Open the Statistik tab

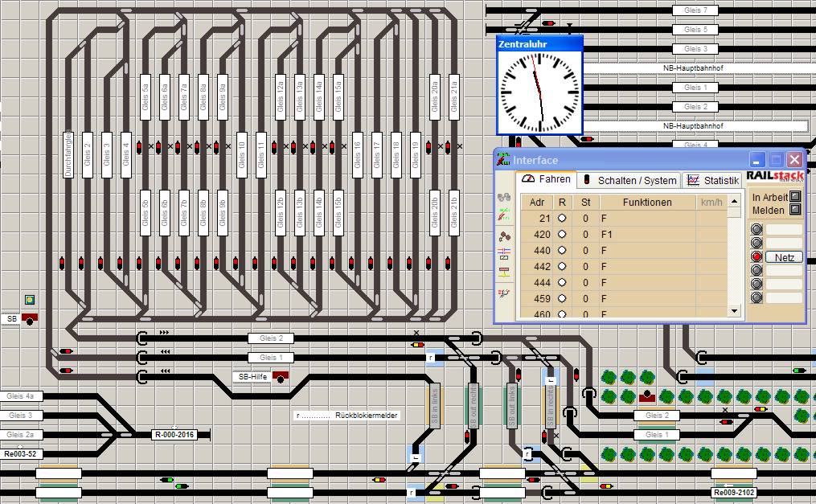pos(711,181)
